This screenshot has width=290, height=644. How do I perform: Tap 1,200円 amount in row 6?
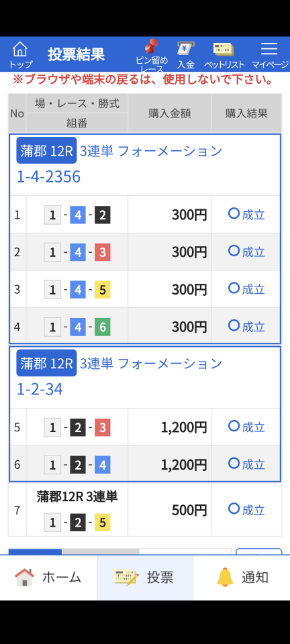click(x=184, y=464)
